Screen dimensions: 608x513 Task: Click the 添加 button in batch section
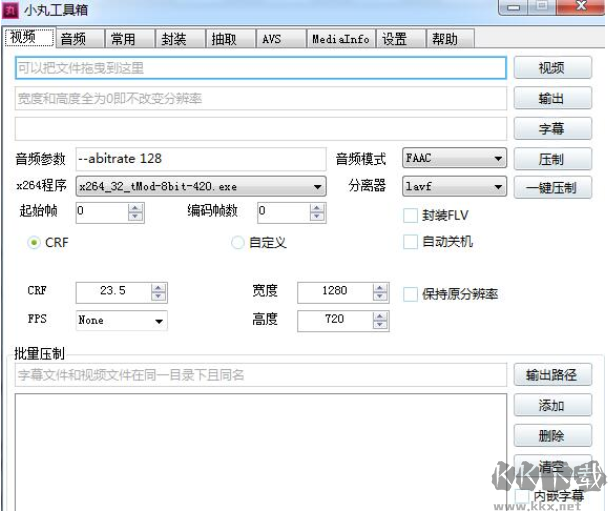pyautogui.click(x=553, y=405)
